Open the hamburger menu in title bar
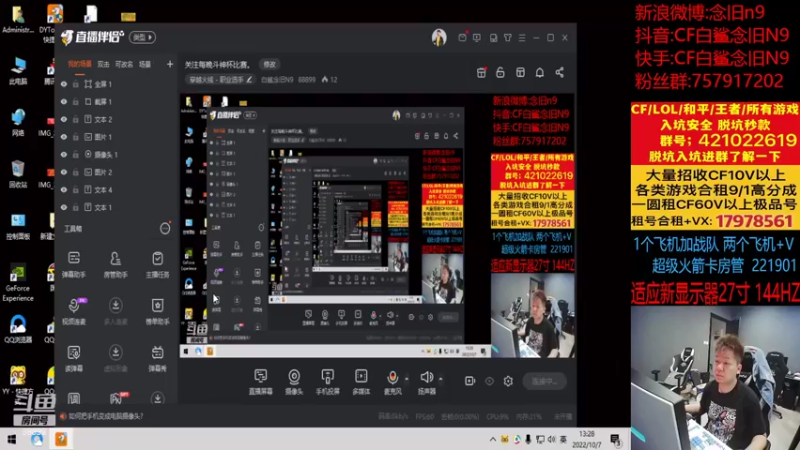The height and width of the screenshot is (450, 800). 522,38
